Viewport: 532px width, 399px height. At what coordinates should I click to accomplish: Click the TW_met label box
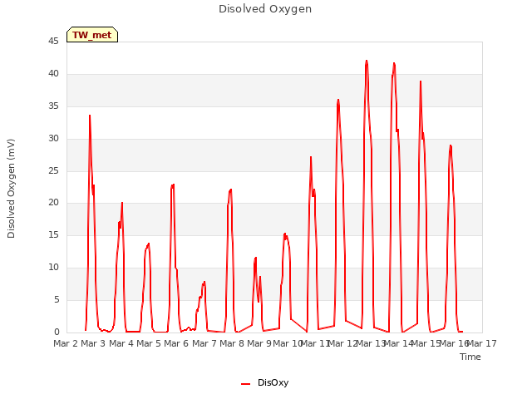pyautogui.click(x=92, y=35)
